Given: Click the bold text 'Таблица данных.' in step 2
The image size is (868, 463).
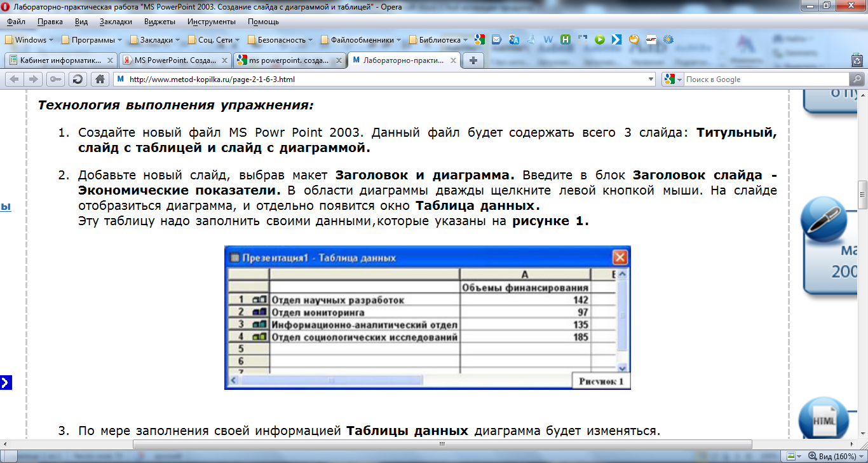Looking at the screenshot, I should pyautogui.click(x=477, y=206).
